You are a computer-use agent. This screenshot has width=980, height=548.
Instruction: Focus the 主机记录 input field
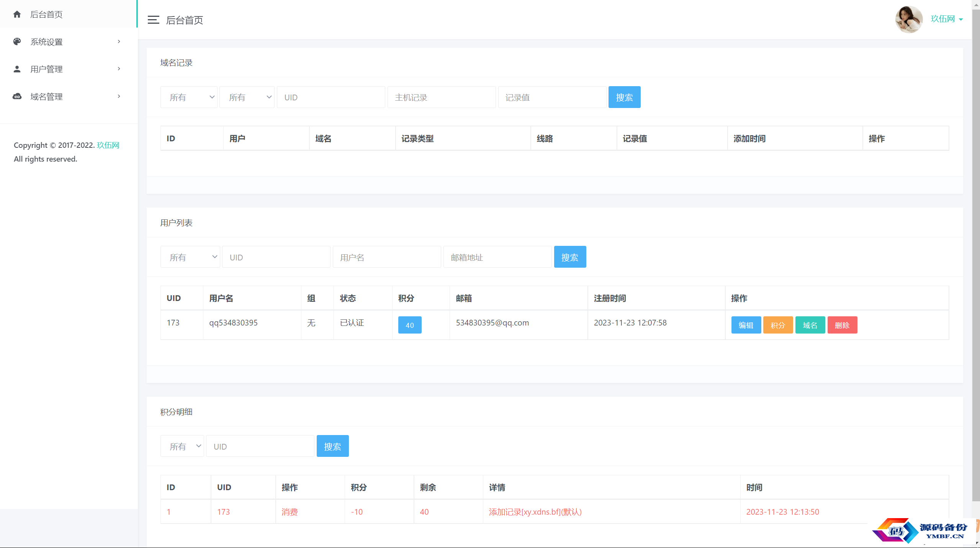click(x=442, y=97)
